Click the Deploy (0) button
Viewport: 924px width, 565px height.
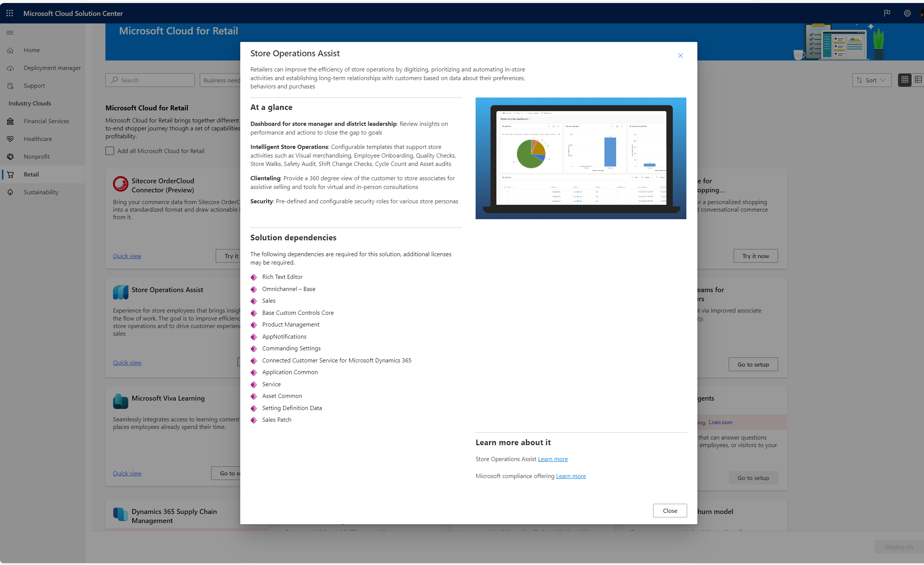(899, 547)
